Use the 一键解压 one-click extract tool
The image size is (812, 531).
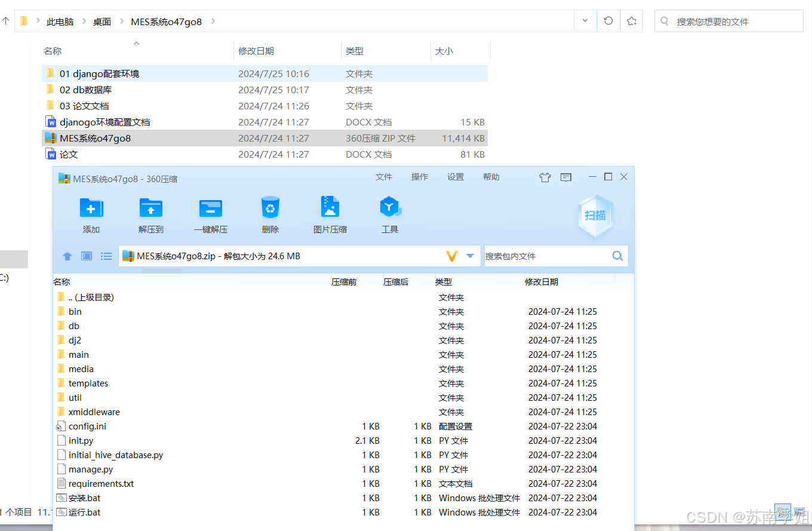point(210,214)
